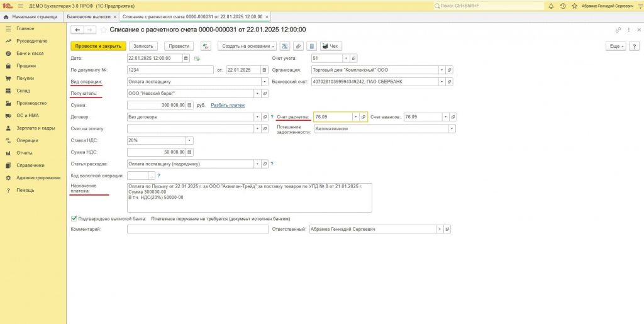The width and height of the screenshot is (644, 324).
Task: Open the Склад section in sidebar
Action: [x=23, y=91]
